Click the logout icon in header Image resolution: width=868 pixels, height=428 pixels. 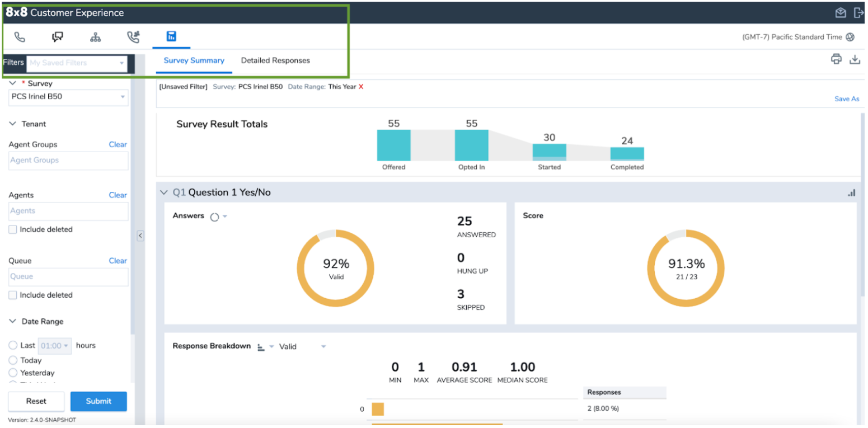(x=858, y=12)
